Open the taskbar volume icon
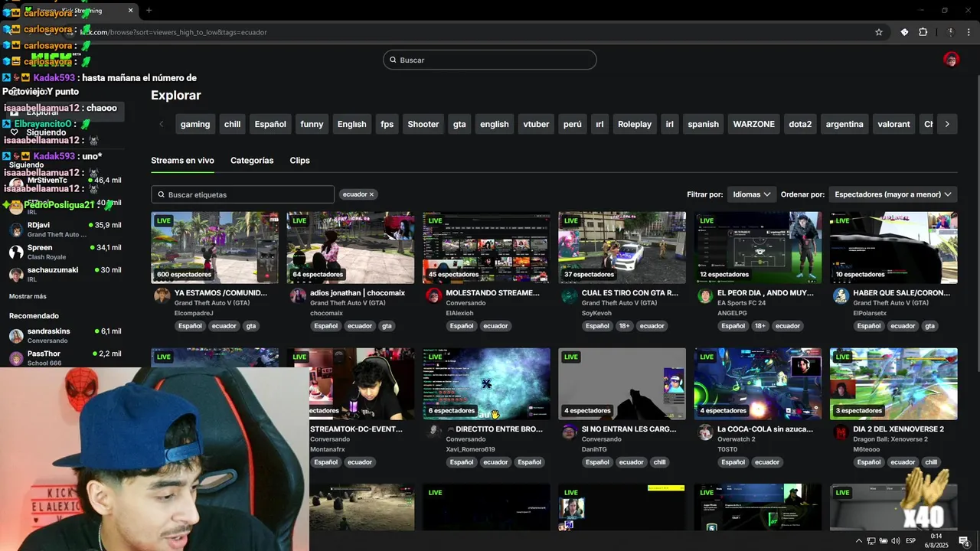This screenshot has width=980, height=551. click(x=895, y=541)
